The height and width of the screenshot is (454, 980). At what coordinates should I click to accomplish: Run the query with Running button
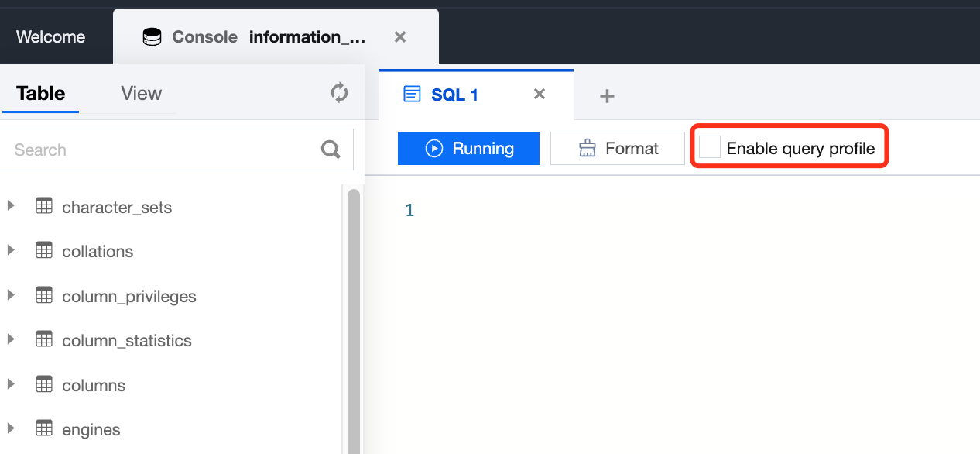click(468, 148)
